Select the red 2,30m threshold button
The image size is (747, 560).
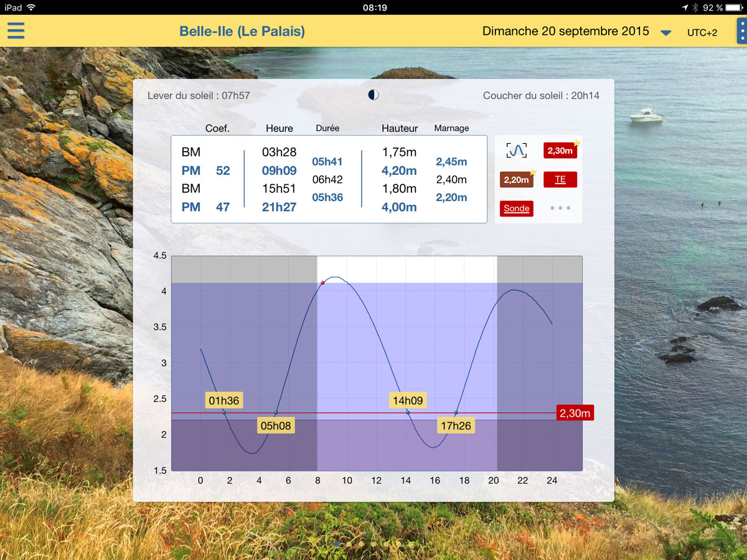coord(560,151)
